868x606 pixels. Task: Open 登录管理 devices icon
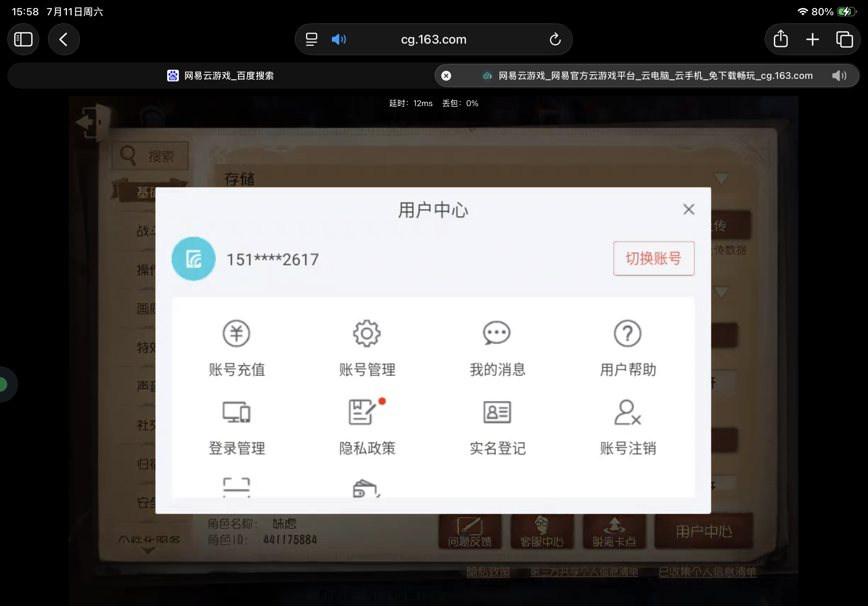[236, 412]
